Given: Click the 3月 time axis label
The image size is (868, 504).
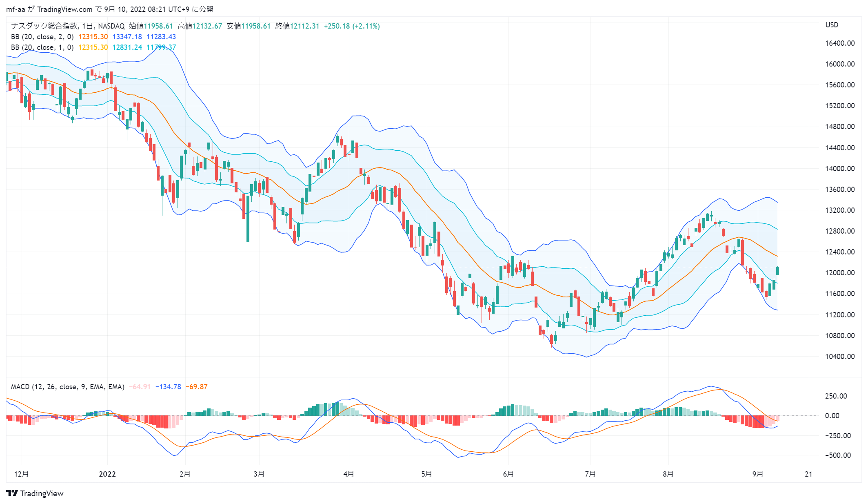Looking at the screenshot, I should (259, 474).
